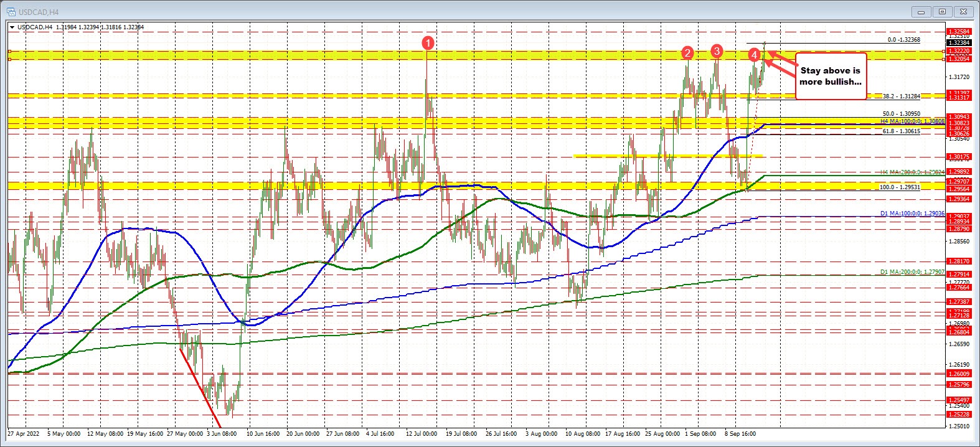The width and height of the screenshot is (980, 447).
Task: Select Fibonacci label 38.2 - 1.31284
Action: coord(902,96)
